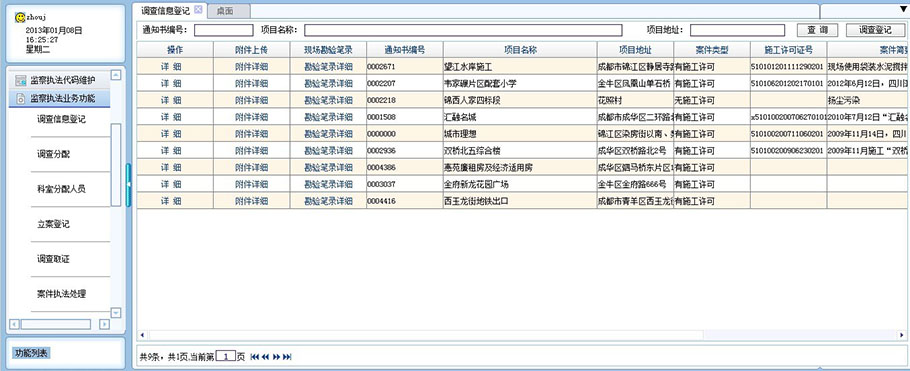
Task: Click the 功能列表 panel label
Action: tap(32, 352)
